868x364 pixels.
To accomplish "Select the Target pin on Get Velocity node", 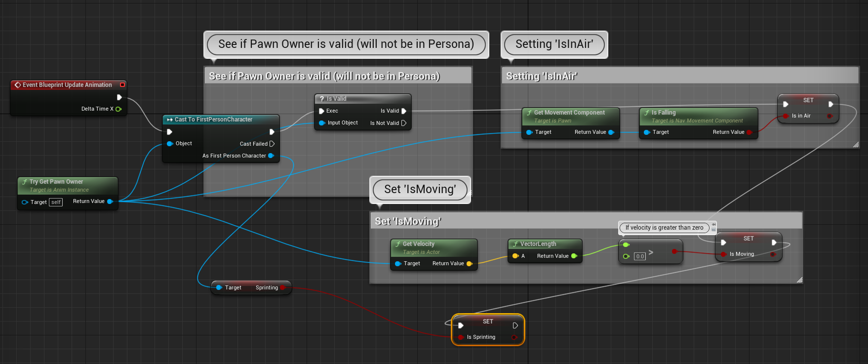I will click(x=398, y=264).
